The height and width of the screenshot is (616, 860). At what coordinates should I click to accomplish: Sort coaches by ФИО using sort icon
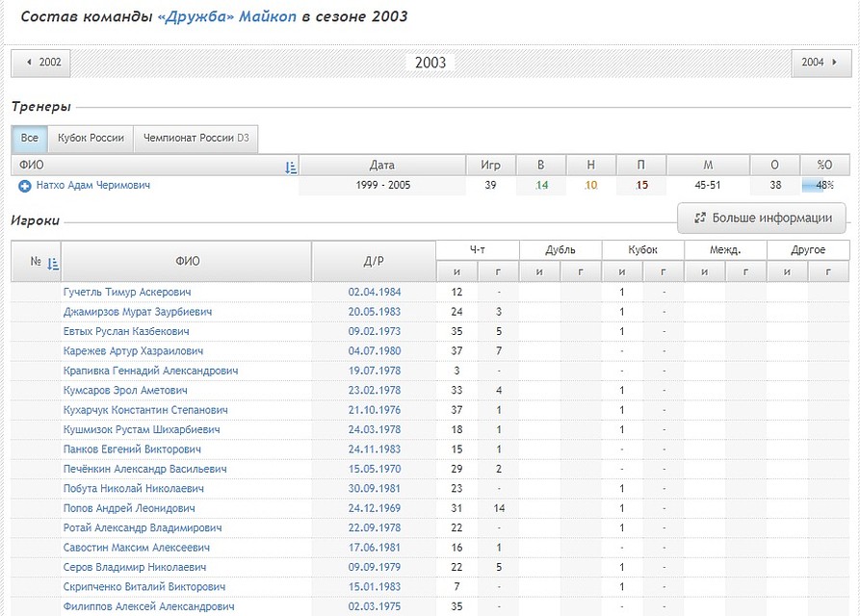tap(291, 167)
